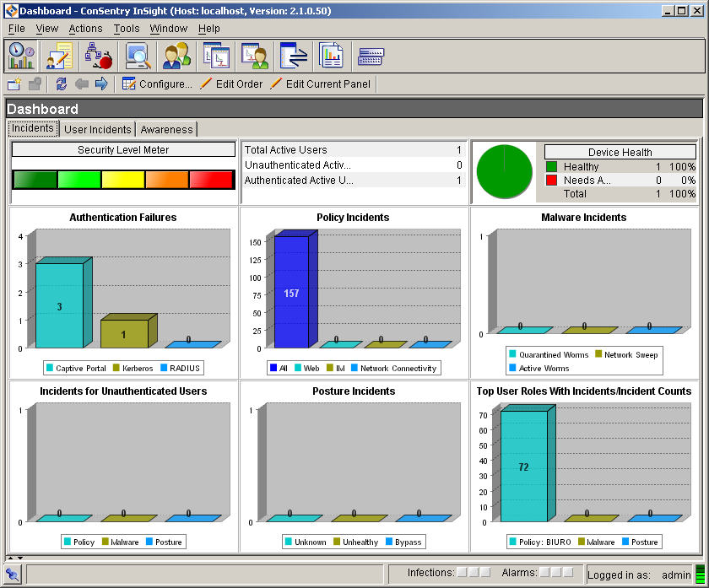Click the bright green Security Level segment

pyautogui.click(x=79, y=180)
